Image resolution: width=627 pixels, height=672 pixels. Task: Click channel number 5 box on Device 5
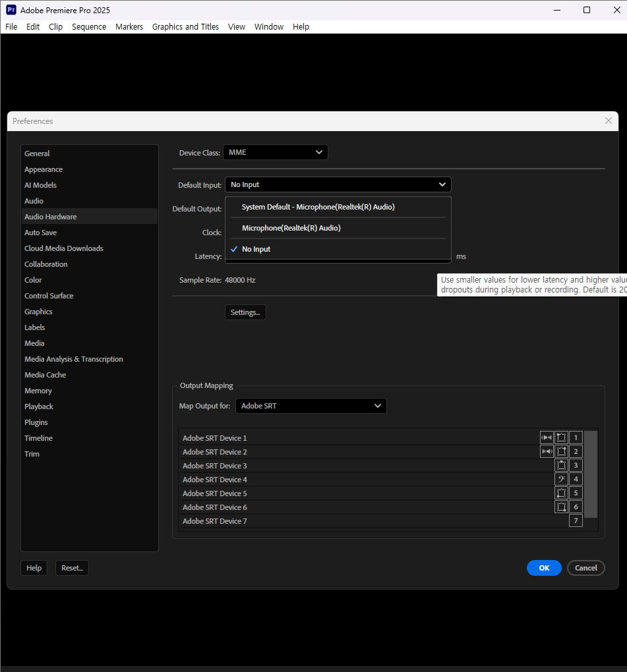(576, 493)
